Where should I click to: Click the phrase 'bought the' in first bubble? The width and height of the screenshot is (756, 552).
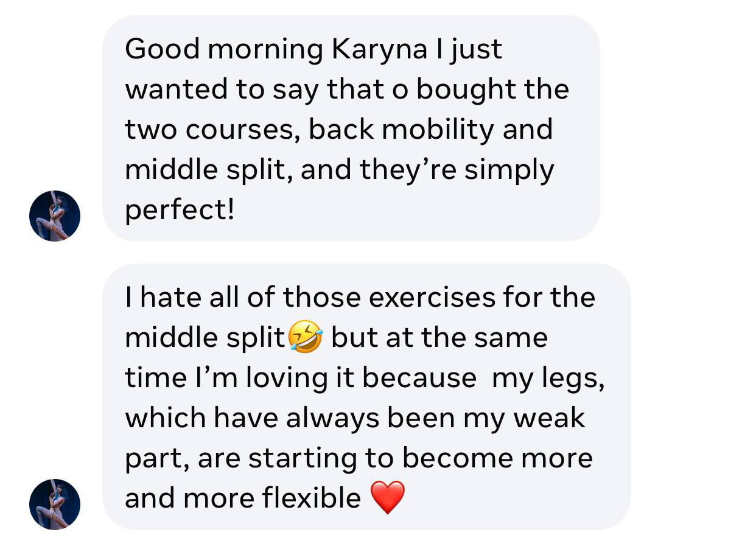pyautogui.click(x=492, y=90)
